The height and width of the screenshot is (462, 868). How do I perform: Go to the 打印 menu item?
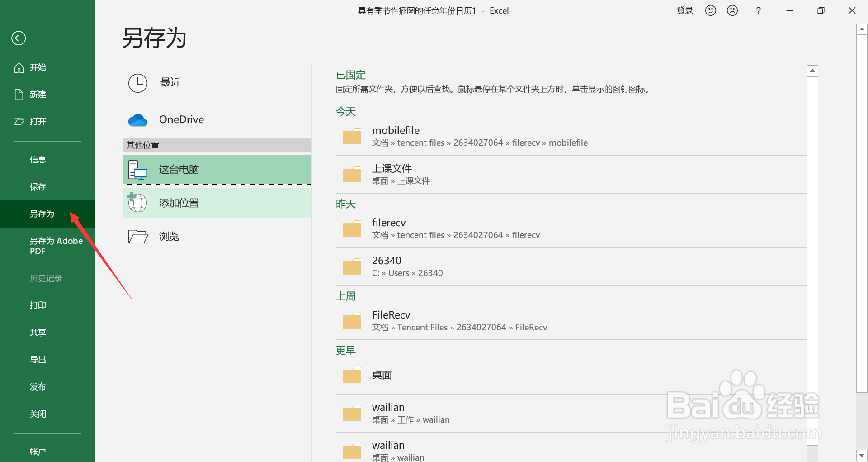pos(38,305)
